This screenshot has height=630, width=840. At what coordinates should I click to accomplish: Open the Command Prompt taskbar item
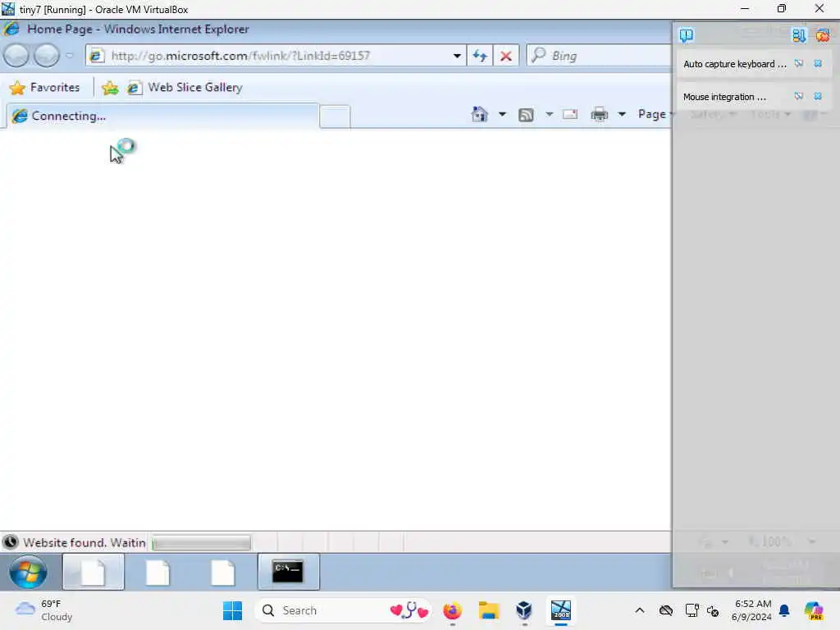(x=288, y=572)
